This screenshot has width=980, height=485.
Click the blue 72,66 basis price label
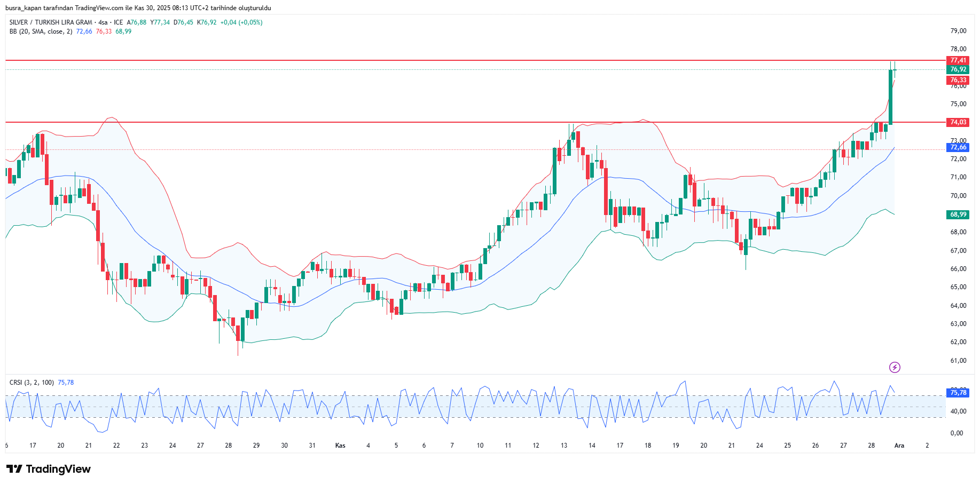click(x=958, y=147)
